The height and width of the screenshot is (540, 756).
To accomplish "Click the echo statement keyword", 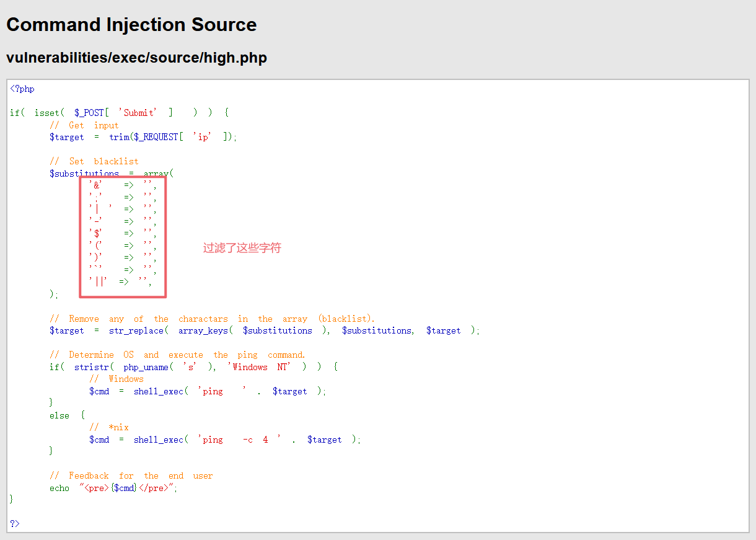I will pos(59,488).
